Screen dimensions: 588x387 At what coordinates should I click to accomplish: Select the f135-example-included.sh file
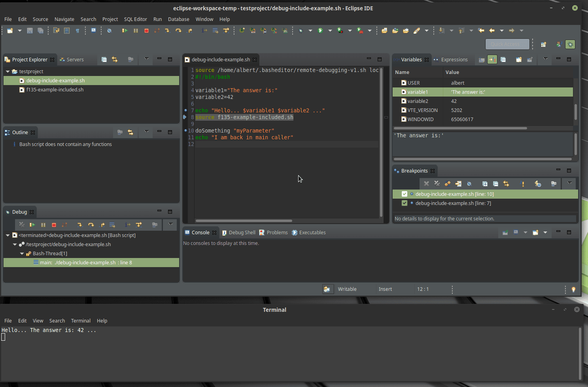click(55, 89)
